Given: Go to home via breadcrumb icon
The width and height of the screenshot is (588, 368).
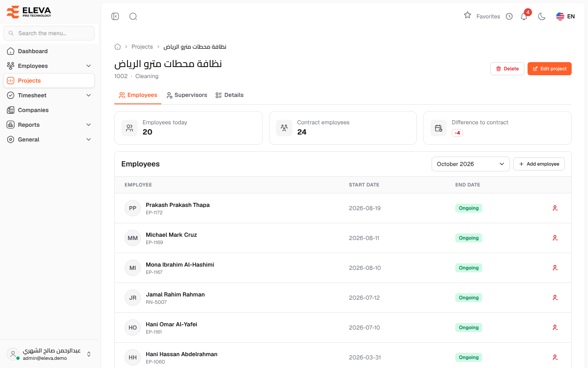Looking at the screenshot, I should (118, 47).
